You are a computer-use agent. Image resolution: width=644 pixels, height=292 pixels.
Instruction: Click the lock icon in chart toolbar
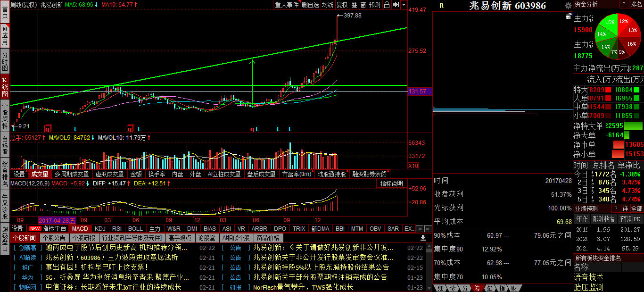click(387, 5)
